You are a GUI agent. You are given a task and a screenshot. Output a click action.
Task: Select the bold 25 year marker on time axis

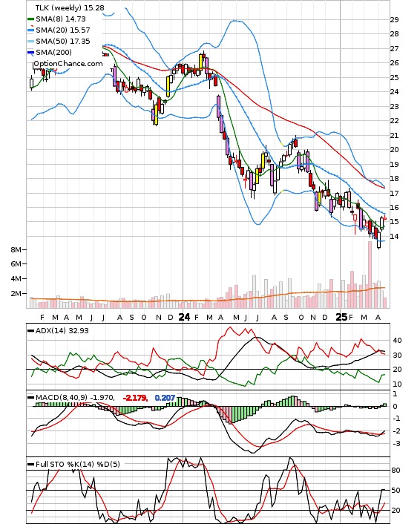tap(341, 317)
